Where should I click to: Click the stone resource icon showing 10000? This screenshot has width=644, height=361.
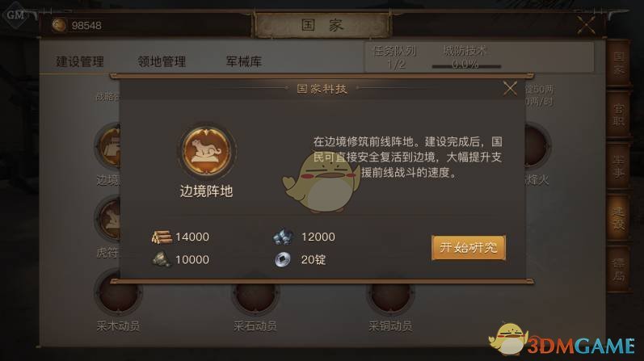point(162,259)
